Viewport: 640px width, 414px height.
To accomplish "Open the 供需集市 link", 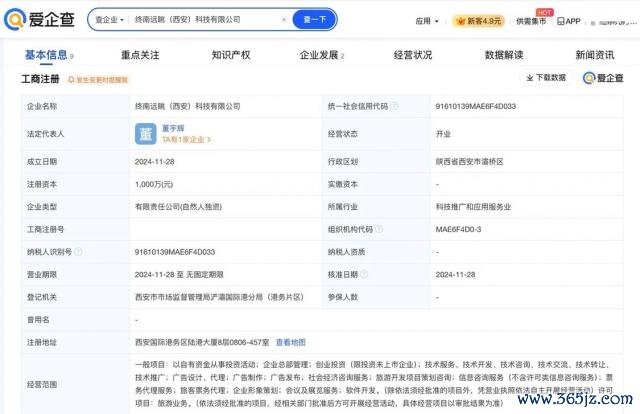I will (531, 21).
